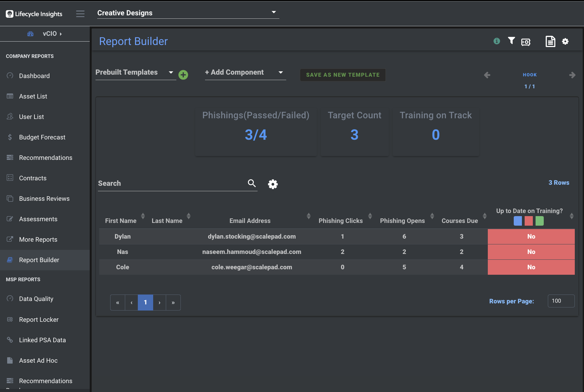Open the info panel in Report Builder
The height and width of the screenshot is (392, 584).
pos(497,41)
